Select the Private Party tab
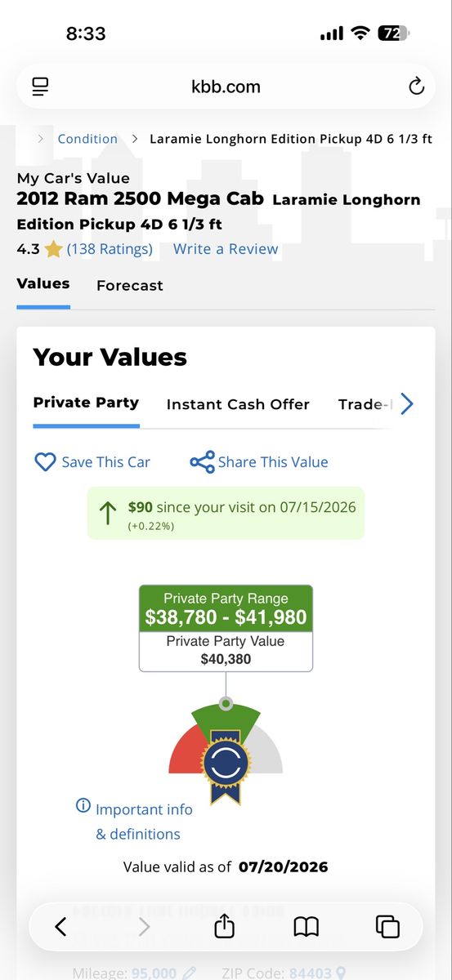Image resolution: width=452 pixels, height=980 pixels. [86, 403]
